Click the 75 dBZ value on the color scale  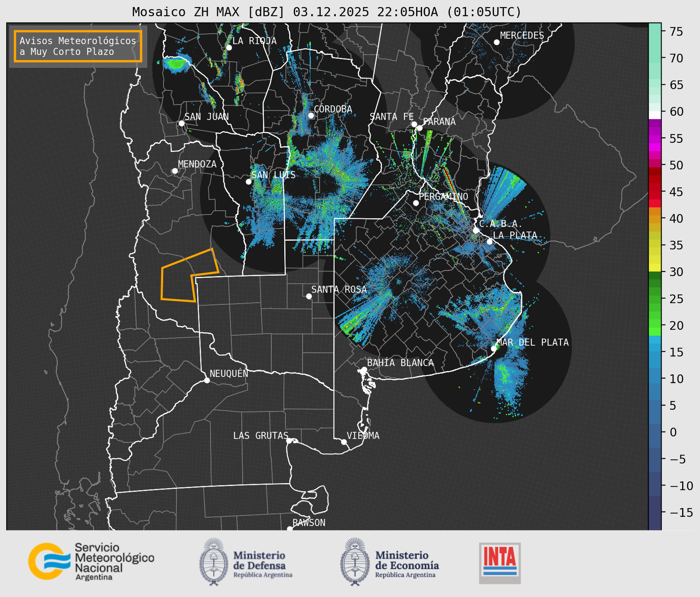click(x=676, y=32)
